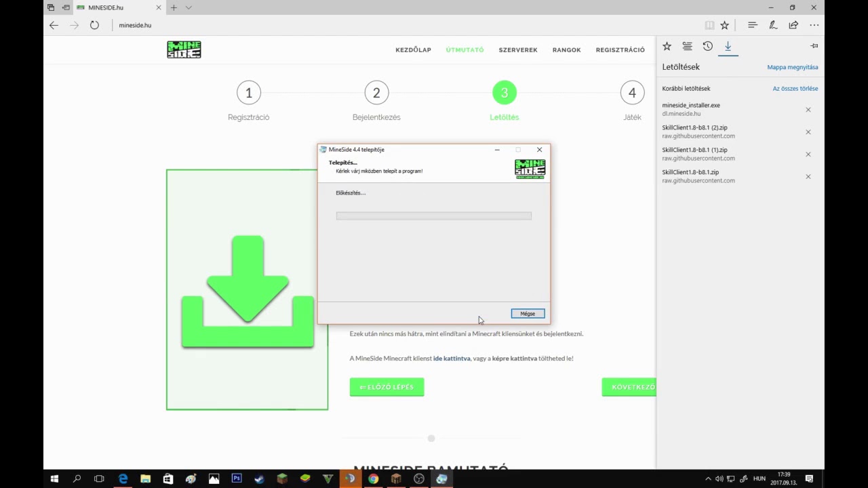Remove SkillClient1.8-b8.1 (2).zip from list

click(808, 132)
